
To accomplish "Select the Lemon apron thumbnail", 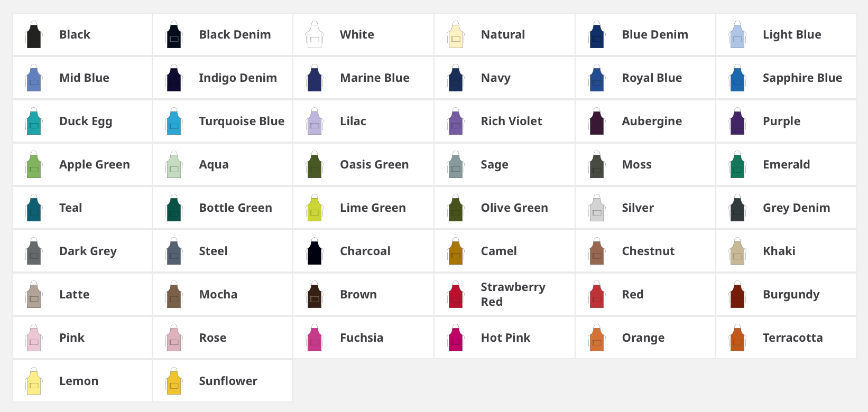I will click(x=33, y=381).
